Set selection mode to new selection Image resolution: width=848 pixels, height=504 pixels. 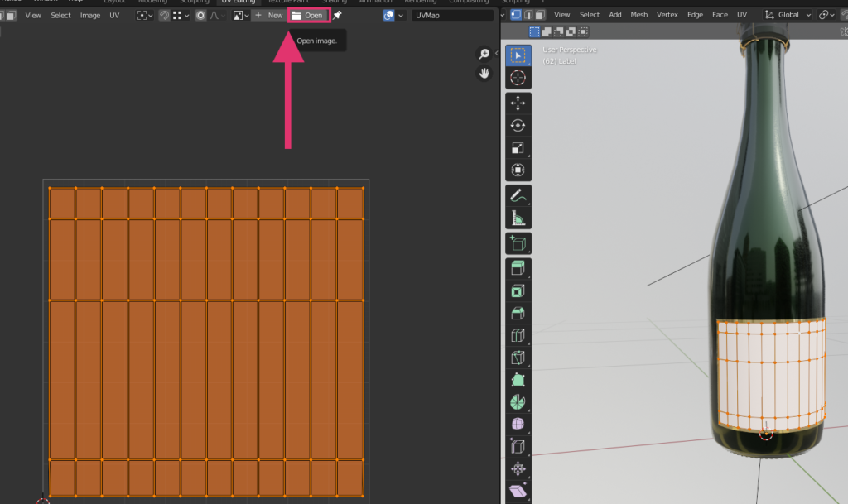click(534, 32)
